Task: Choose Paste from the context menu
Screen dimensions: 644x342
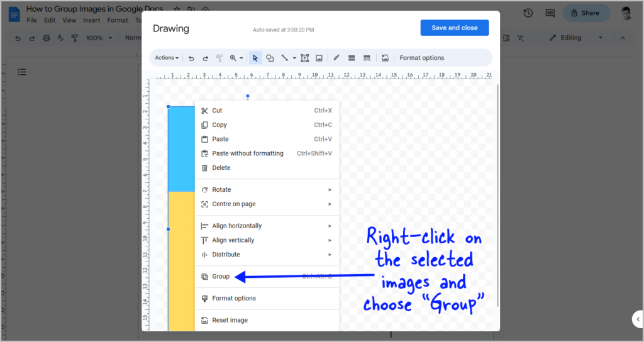Action: click(x=267, y=139)
